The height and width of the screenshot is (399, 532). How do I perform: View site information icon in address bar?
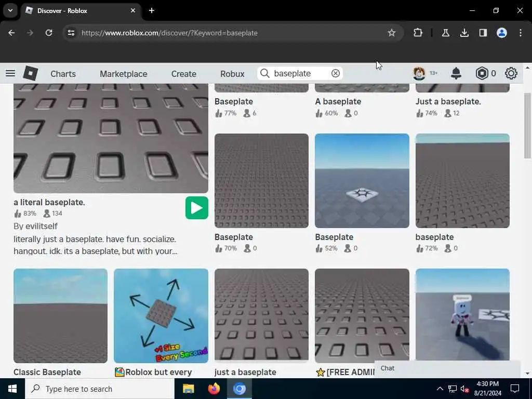(x=71, y=33)
